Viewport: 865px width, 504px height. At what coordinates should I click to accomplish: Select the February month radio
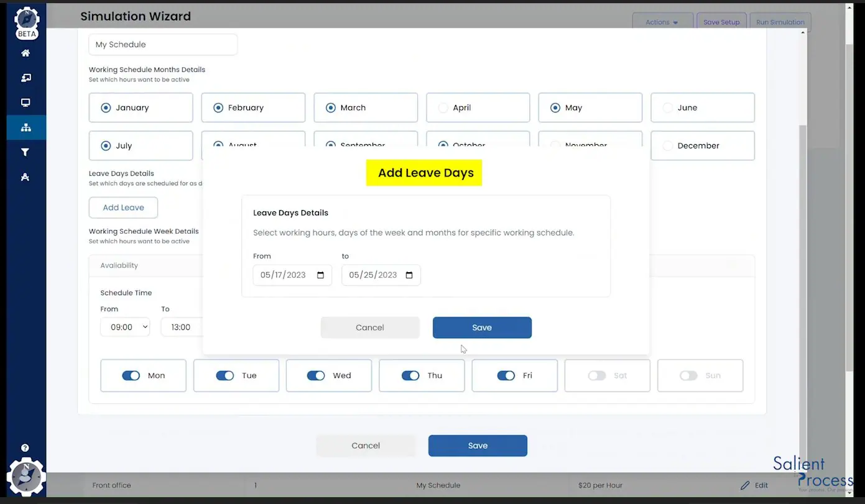[218, 108]
